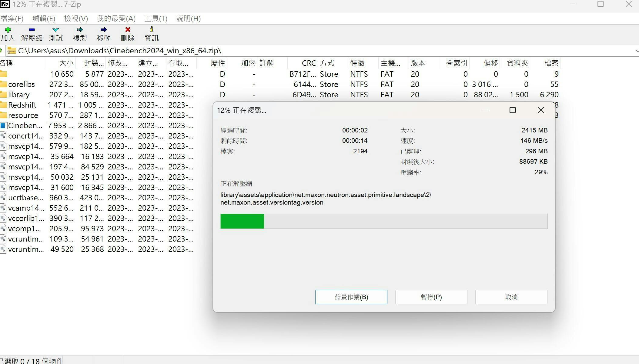Image resolution: width=639 pixels, height=364 pixels.
Task: Select the Cineben... executable icon
Action: click(x=4, y=125)
